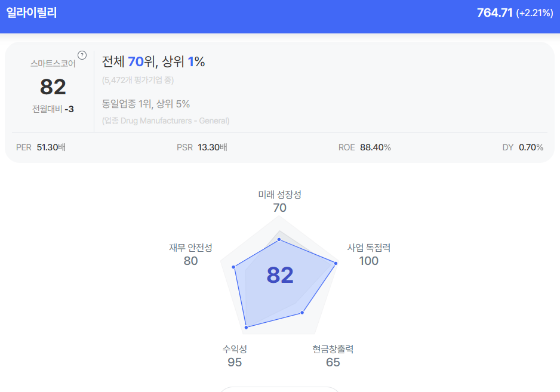Click the DY 0.70% dividend yield metric

(x=523, y=147)
